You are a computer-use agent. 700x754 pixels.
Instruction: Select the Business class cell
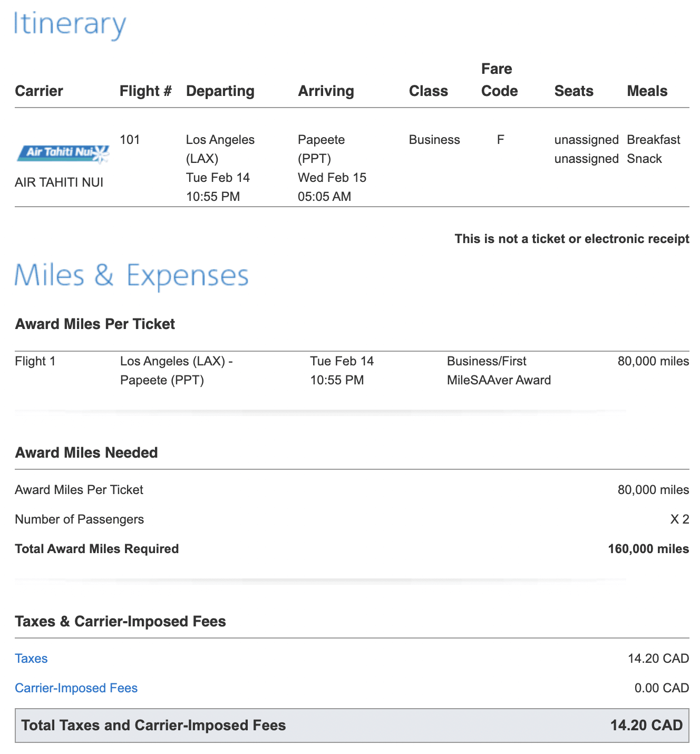[x=434, y=140]
